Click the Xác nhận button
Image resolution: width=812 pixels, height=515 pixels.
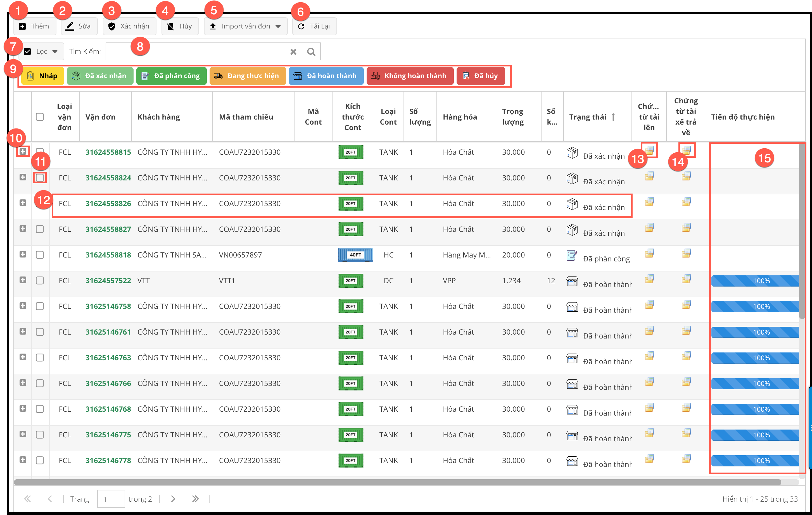point(129,26)
